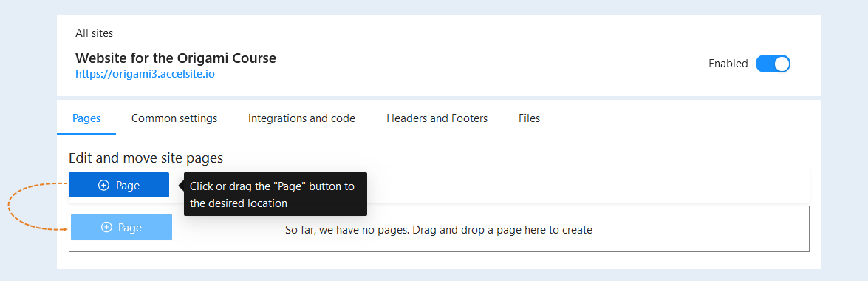Toggle the Enabled switch off

pyautogui.click(x=773, y=64)
